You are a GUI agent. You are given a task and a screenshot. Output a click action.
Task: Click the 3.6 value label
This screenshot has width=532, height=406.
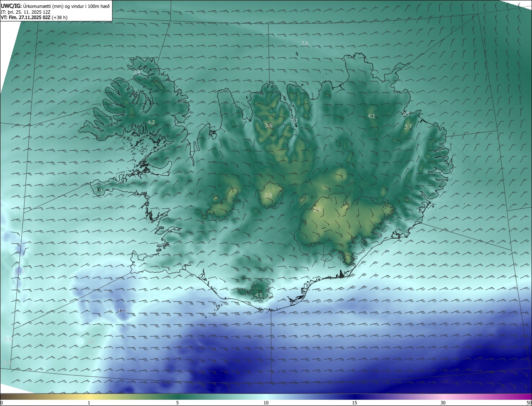tap(268, 125)
